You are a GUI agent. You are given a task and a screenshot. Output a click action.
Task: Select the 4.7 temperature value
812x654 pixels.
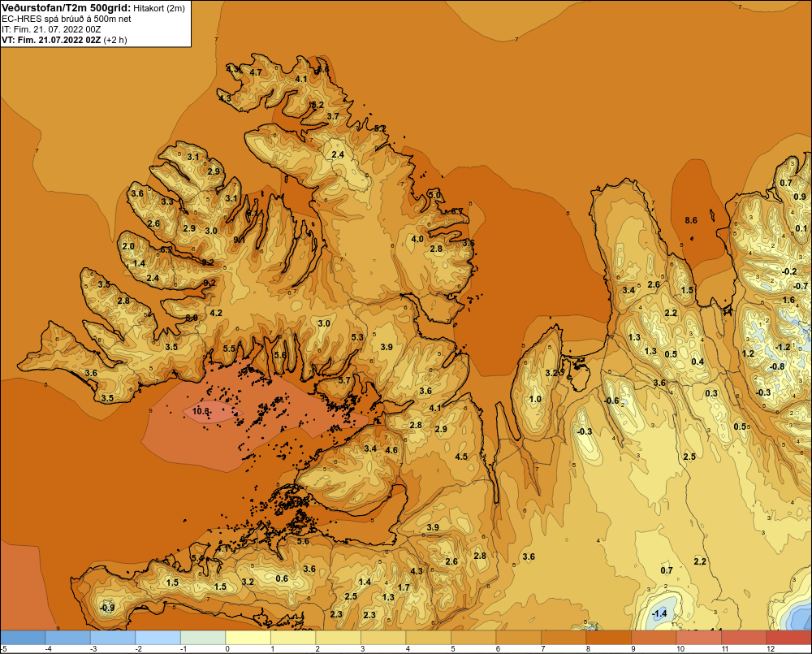(x=256, y=72)
